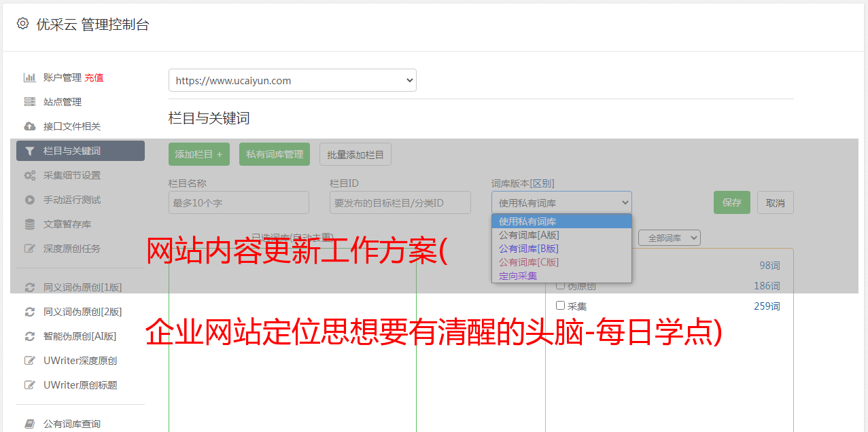The width and height of the screenshot is (868, 432).
Task: Open 接口文件相关 via its cloud upload icon
Action: 29,126
